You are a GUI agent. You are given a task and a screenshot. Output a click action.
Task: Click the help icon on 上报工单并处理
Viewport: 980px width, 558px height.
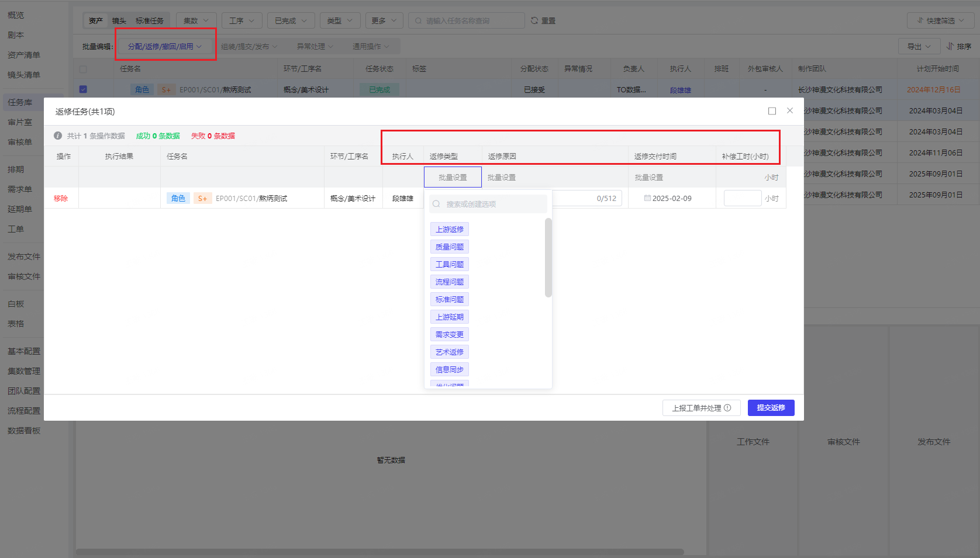(727, 408)
